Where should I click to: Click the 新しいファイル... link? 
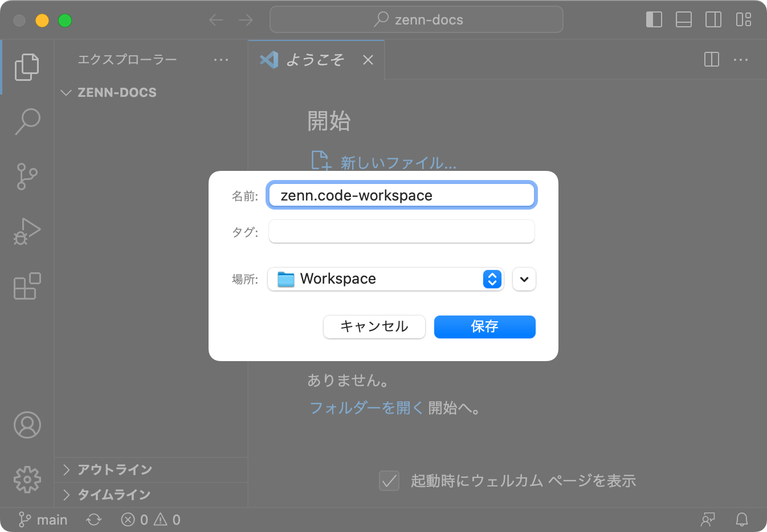coord(398,163)
